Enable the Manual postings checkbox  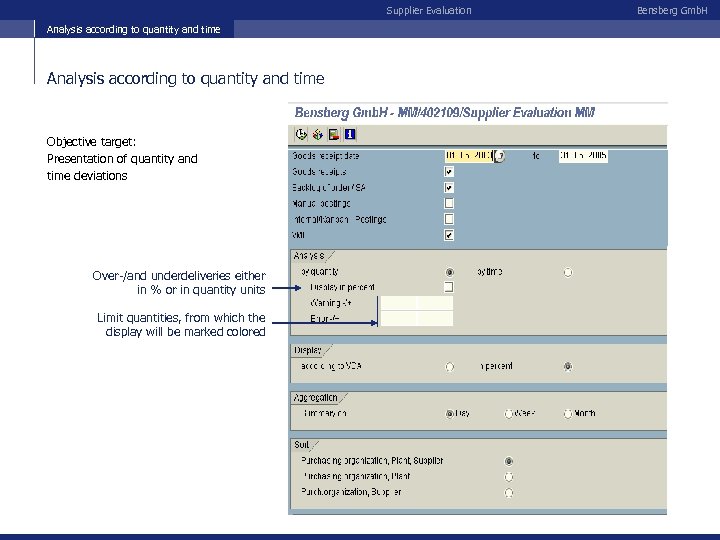pos(449,203)
